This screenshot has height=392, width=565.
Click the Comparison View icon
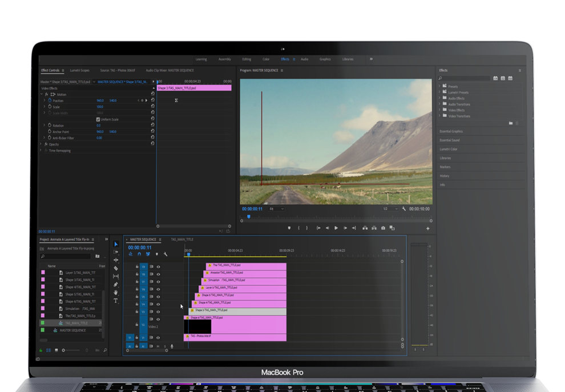tap(392, 228)
